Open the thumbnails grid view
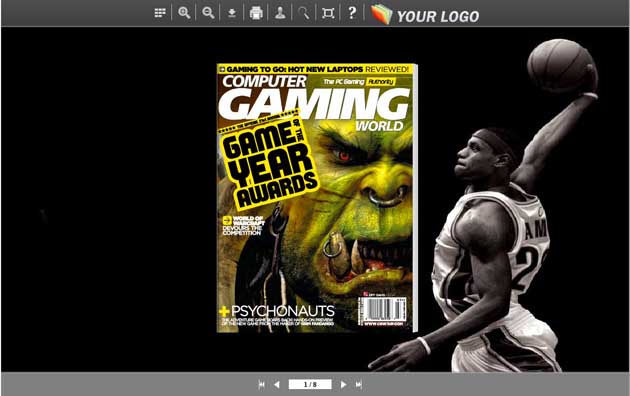This screenshot has width=630, height=396. [160, 13]
